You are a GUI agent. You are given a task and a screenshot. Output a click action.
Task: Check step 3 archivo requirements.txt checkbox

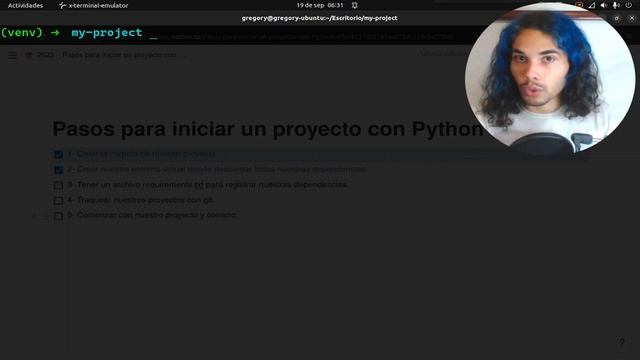[x=58, y=185]
